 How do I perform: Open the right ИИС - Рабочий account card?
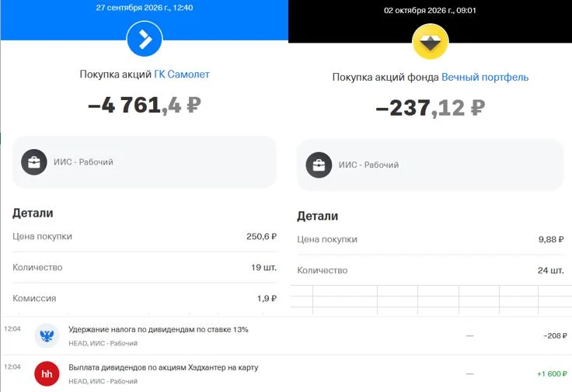[430, 165]
